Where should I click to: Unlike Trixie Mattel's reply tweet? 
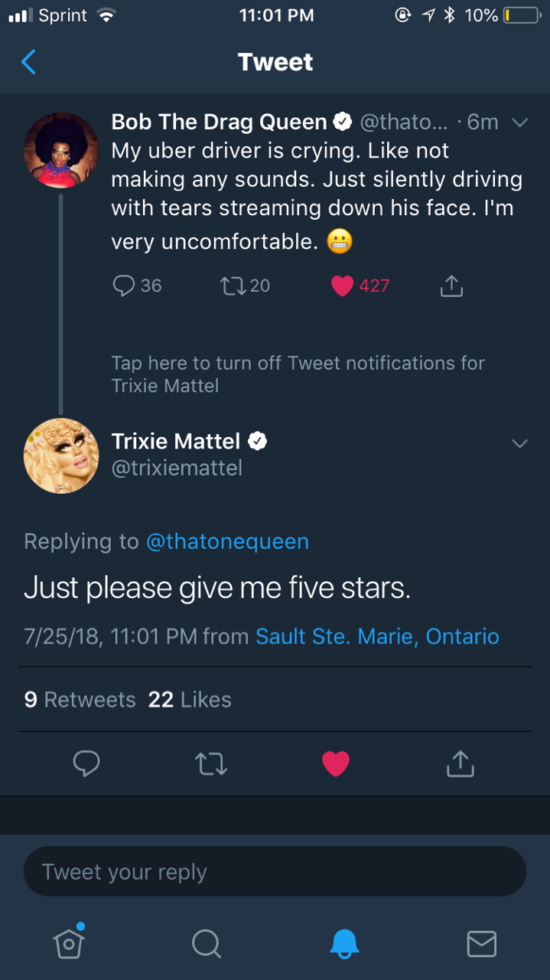(336, 763)
